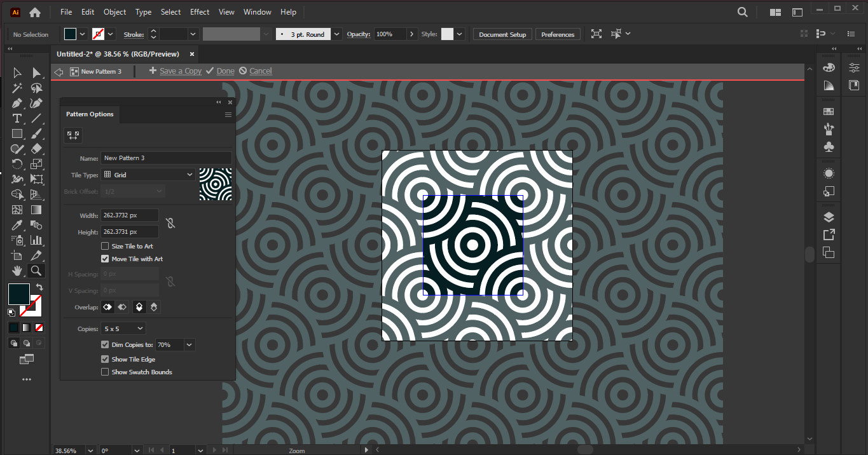Screen dimensions: 868x455
Task: Open the Tile Type dropdown
Action: (x=148, y=173)
